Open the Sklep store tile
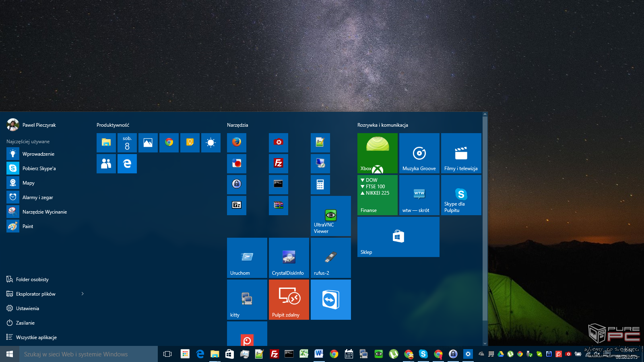This screenshot has width=644, height=362. pos(398,237)
